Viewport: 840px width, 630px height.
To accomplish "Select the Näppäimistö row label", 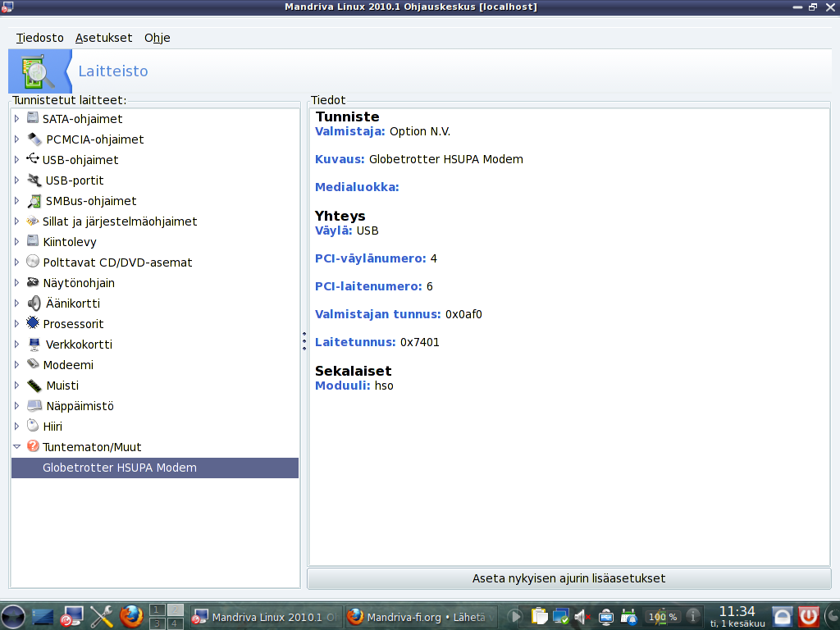I will (80, 406).
